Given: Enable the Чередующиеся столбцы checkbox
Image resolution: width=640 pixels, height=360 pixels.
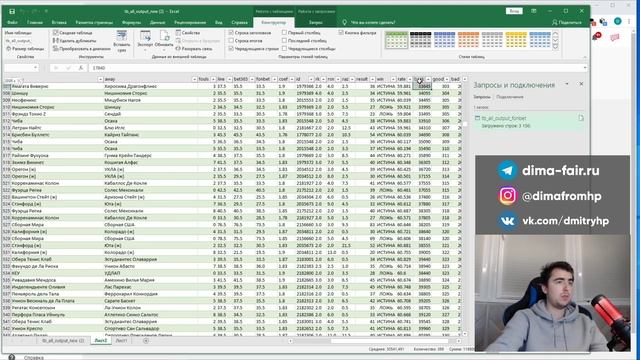Looking at the screenshot, I should 284,49.
